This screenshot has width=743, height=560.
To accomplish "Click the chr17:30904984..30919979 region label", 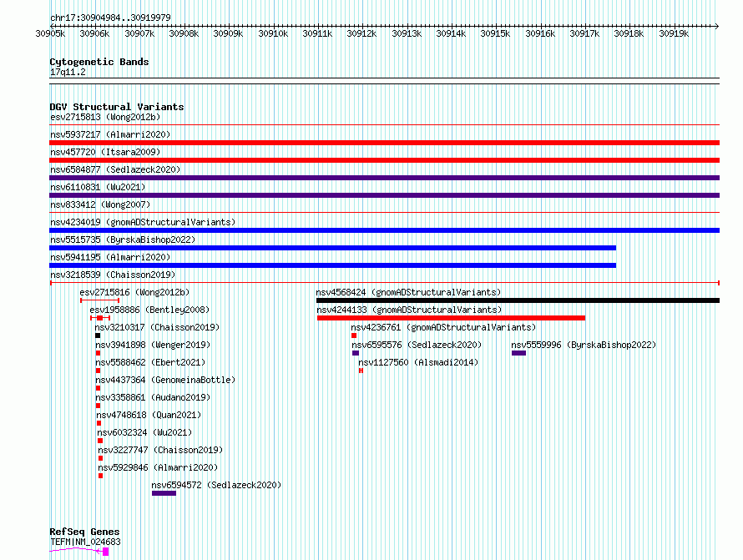I will coord(110,18).
